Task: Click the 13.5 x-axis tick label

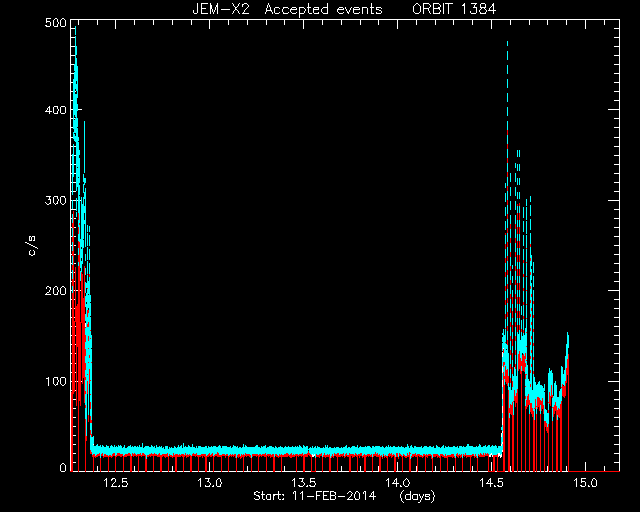Action: (303, 483)
